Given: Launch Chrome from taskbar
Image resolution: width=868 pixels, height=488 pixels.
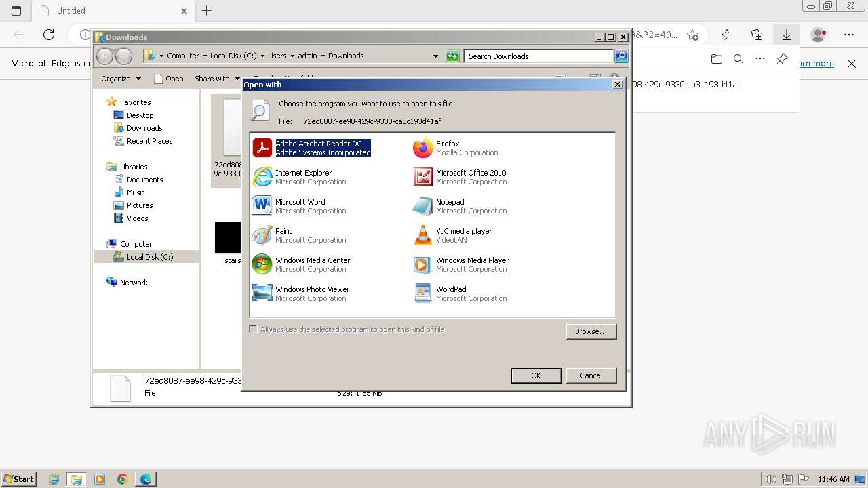Looking at the screenshot, I should pos(123,479).
